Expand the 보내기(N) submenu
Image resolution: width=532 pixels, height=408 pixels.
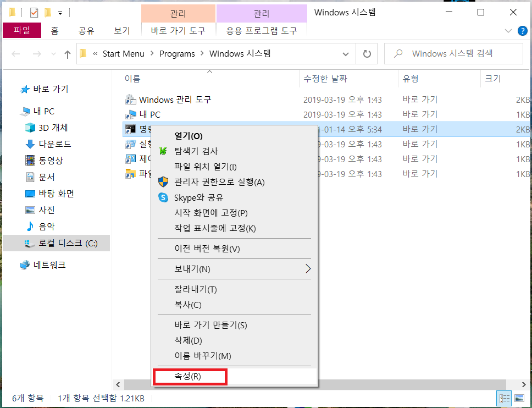click(308, 269)
